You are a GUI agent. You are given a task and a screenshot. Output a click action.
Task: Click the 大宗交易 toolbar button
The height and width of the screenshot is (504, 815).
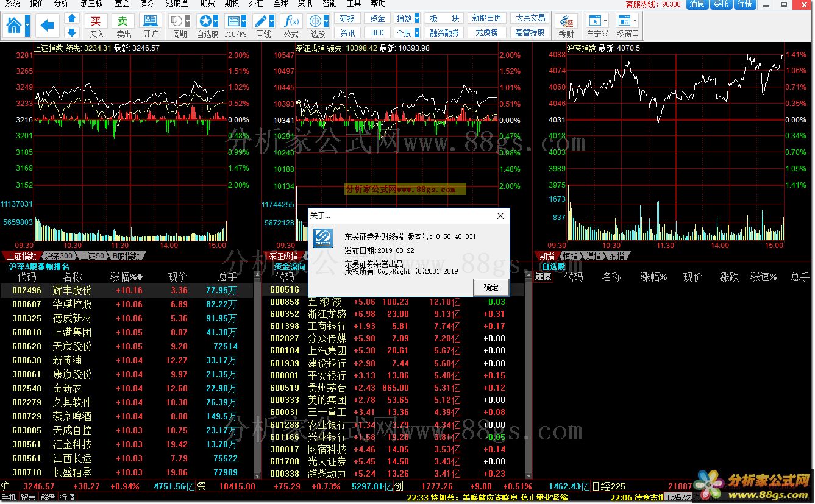coord(530,18)
